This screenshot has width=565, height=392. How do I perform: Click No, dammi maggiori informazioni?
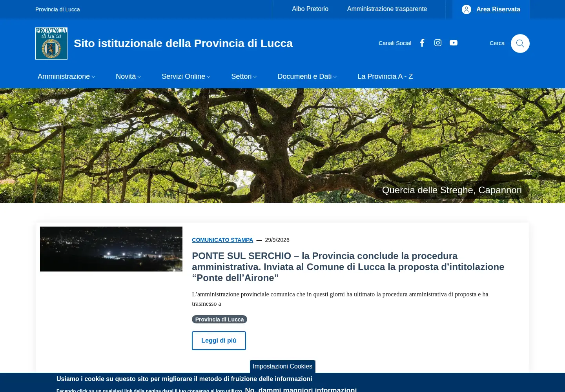tap(301, 389)
